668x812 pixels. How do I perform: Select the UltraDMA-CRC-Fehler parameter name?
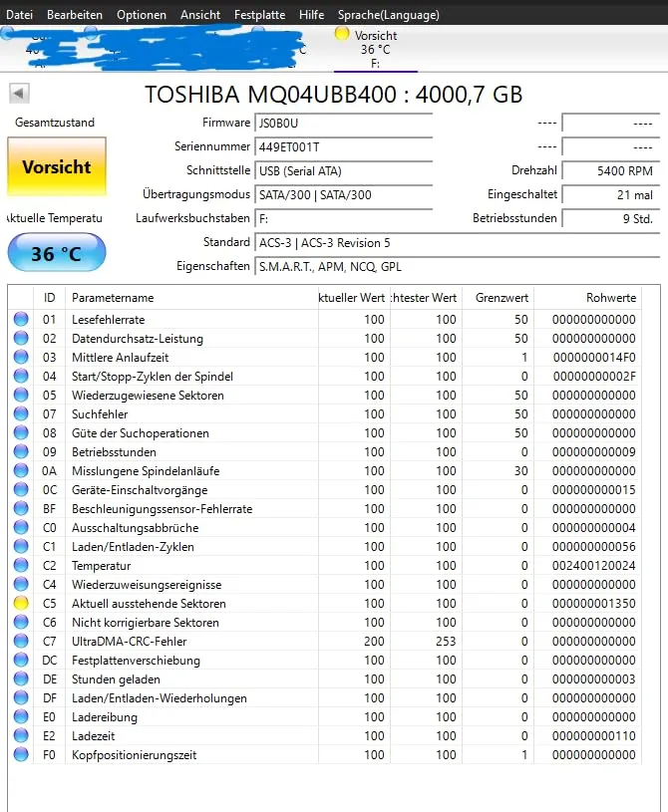click(x=129, y=641)
